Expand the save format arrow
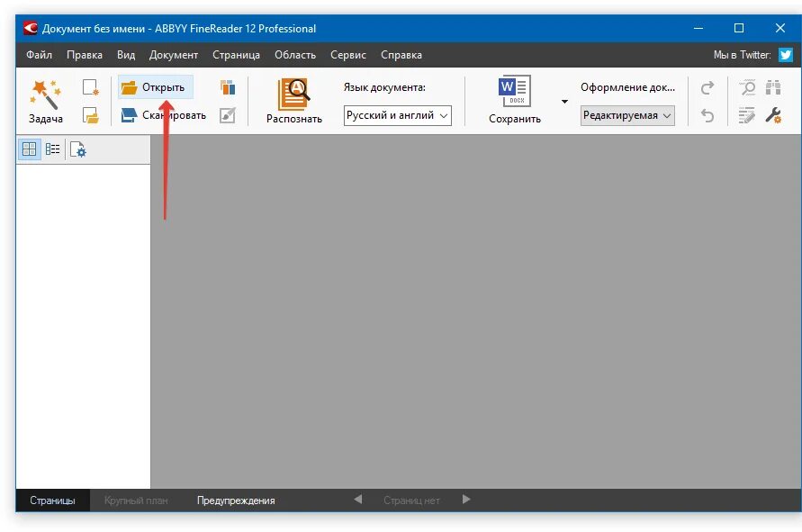Viewport: 802px width, 532px height. coord(564,102)
